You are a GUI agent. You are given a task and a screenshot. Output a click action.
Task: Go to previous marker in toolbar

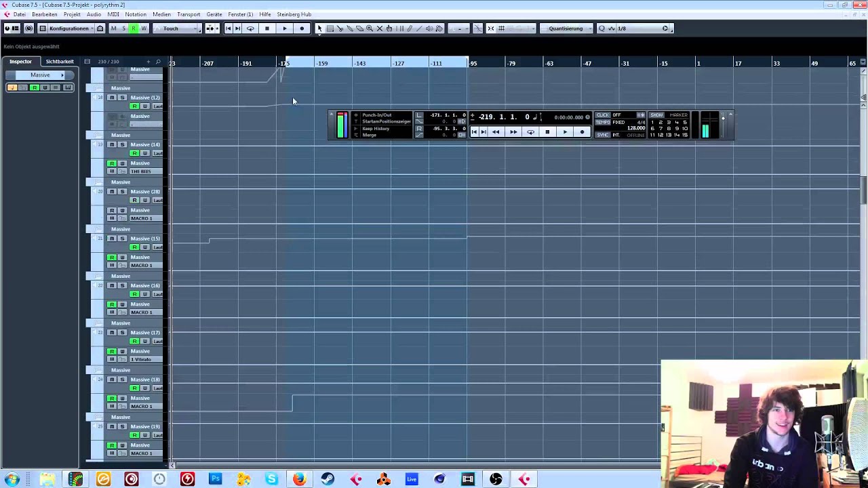[229, 28]
